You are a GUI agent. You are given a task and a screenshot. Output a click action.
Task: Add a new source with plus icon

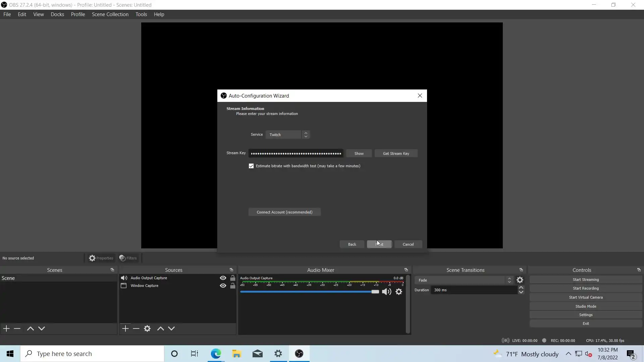pos(125,328)
